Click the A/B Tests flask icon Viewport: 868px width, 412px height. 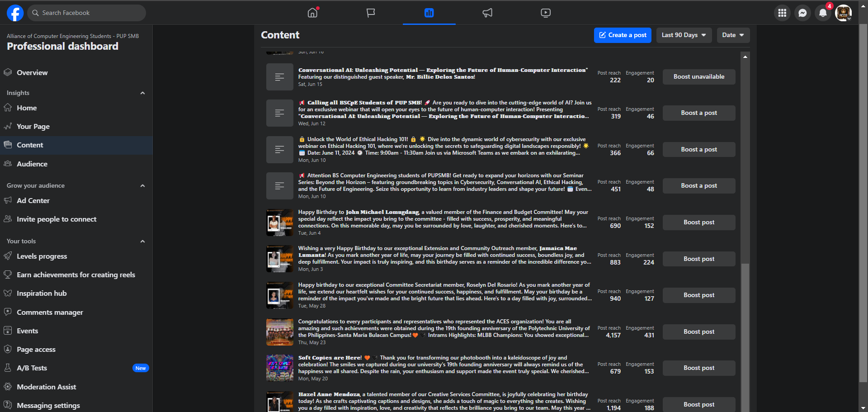click(x=8, y=368)
